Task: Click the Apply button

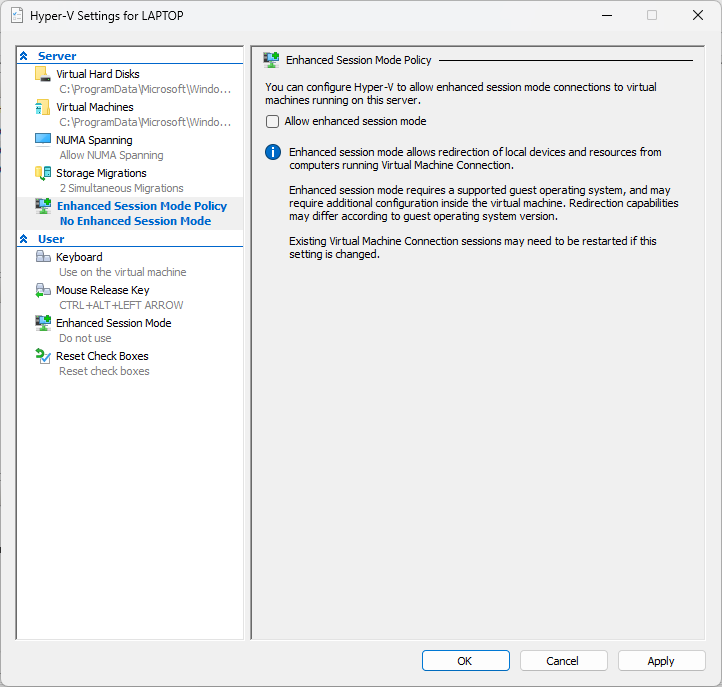Action: pos(660,661)
